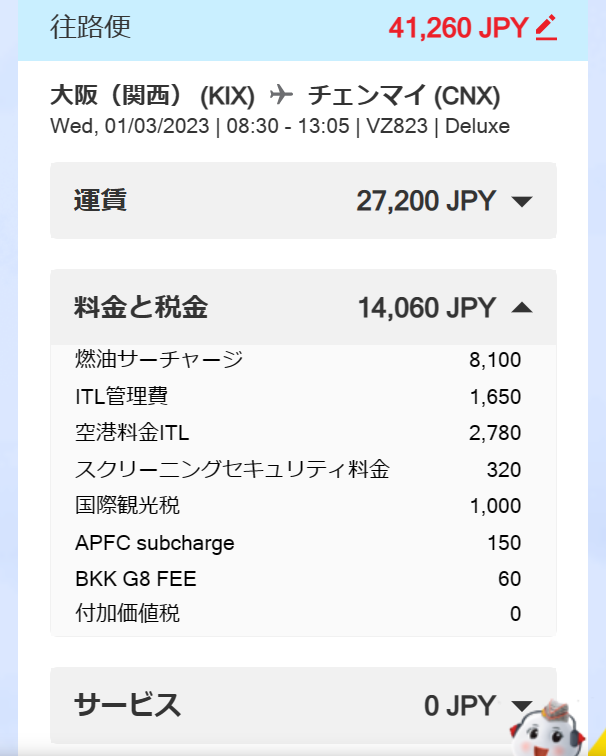Select the BKK G8 FEE row

coord(136,579)
